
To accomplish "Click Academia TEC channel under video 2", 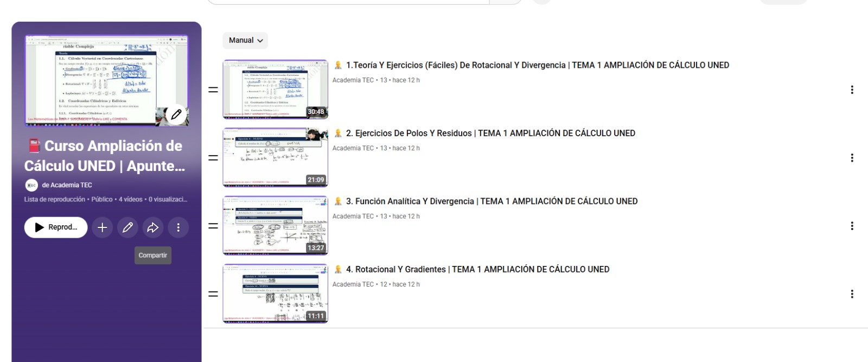I will coord(353,148).
